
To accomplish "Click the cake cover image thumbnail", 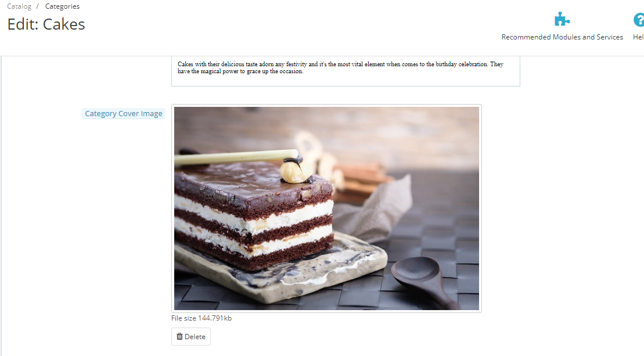I will [x=326, y=208].
